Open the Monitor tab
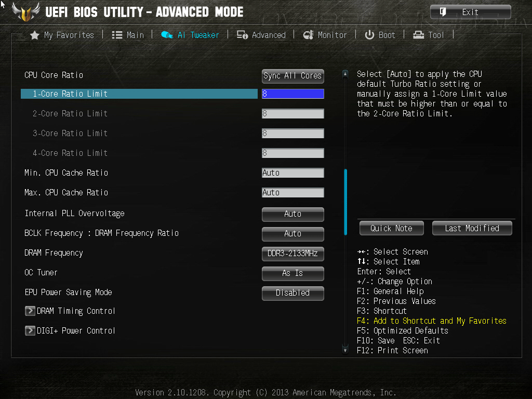This screenshot has height=399, width=532. 325,35
